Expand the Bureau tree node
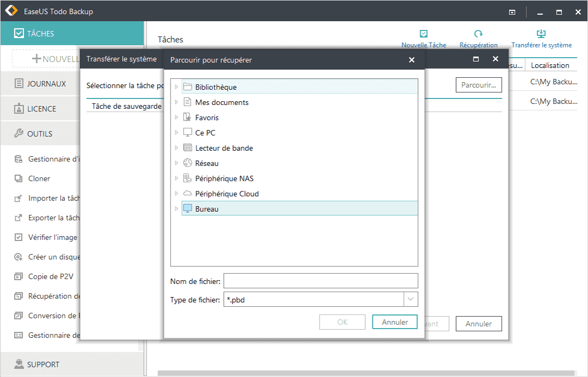Screen dimensions: 588x377 click(x=176, y=209)
